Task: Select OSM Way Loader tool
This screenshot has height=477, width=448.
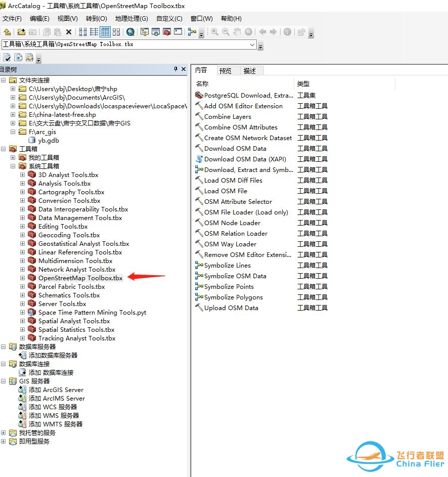Action: pyautogui.click(x=230, y=244)
